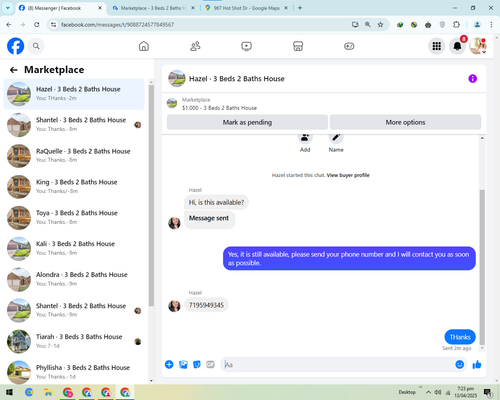The height and width of the screenshot is (400, 500).
Task: Open the conversation information icon
Action: tap(472, 79)
